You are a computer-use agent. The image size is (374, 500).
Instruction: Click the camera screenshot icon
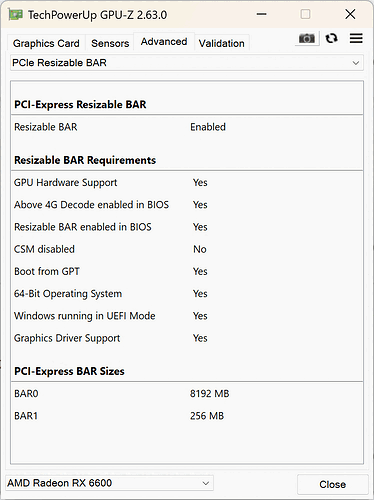pyautogui.click(x=307, y=39)
